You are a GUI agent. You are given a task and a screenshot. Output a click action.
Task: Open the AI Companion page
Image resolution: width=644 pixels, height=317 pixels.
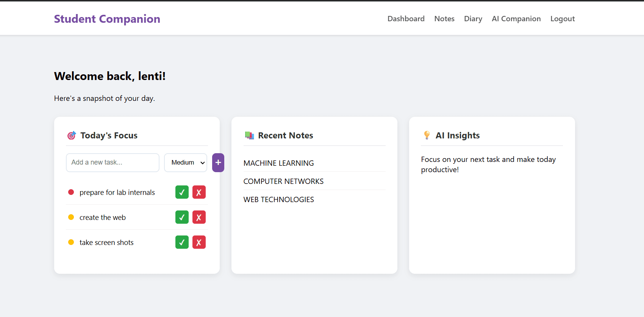516,19
